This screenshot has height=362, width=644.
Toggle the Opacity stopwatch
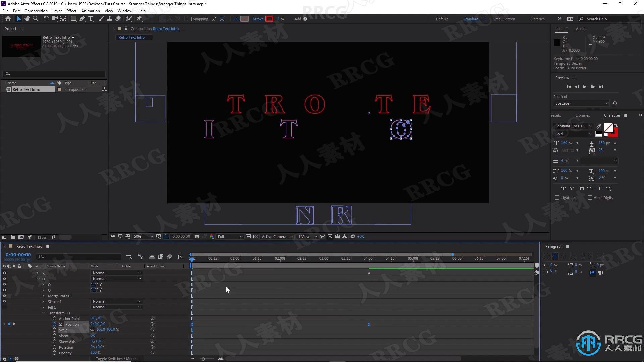coord(54,353)
